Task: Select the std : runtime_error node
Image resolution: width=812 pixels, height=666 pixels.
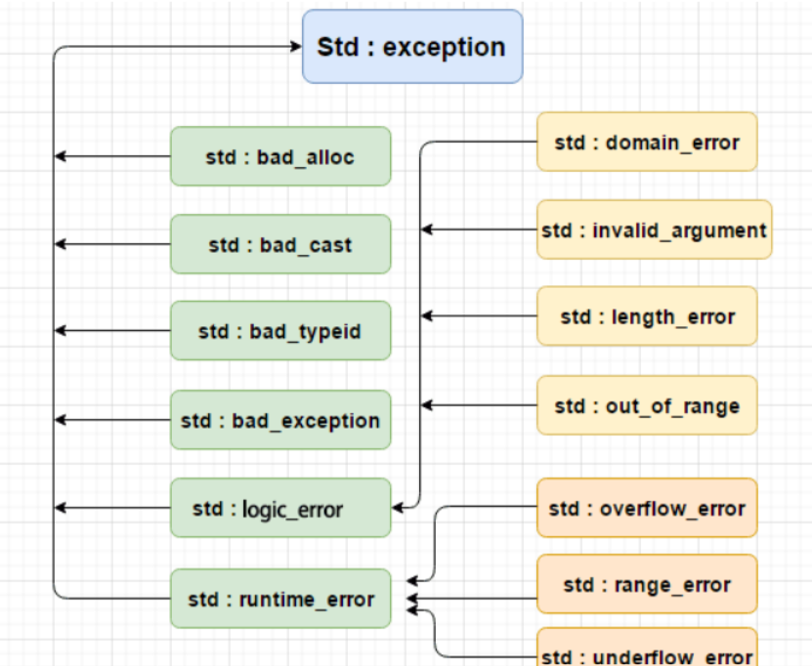Action: click(280, 599)
